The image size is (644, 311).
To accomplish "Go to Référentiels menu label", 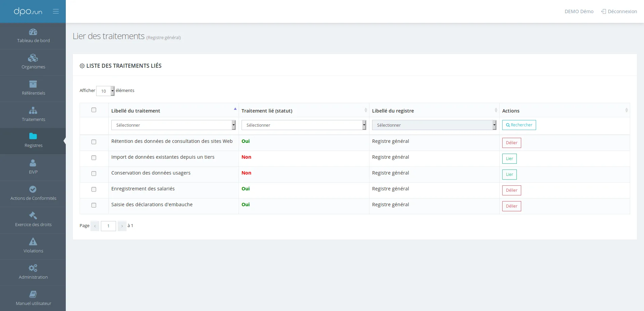I will click(x=33, y=93).
